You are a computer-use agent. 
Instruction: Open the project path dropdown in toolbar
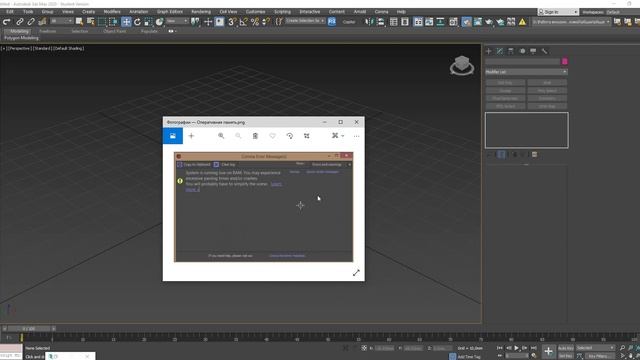[x=571, y=22]
